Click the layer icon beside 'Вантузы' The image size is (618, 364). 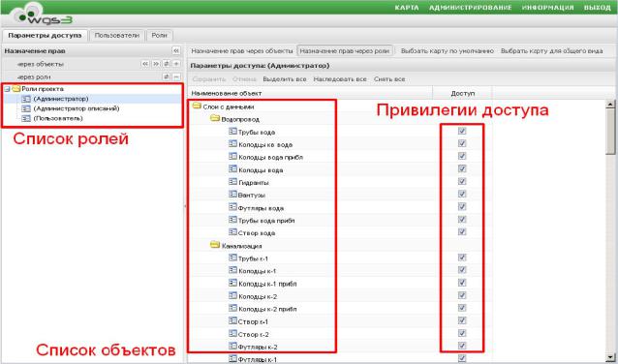click(x=232, y=195)
